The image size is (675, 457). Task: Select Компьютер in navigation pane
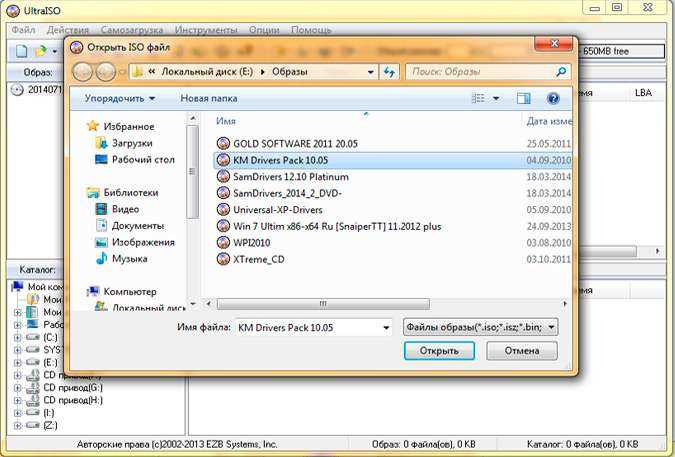[x=130, y=292]
